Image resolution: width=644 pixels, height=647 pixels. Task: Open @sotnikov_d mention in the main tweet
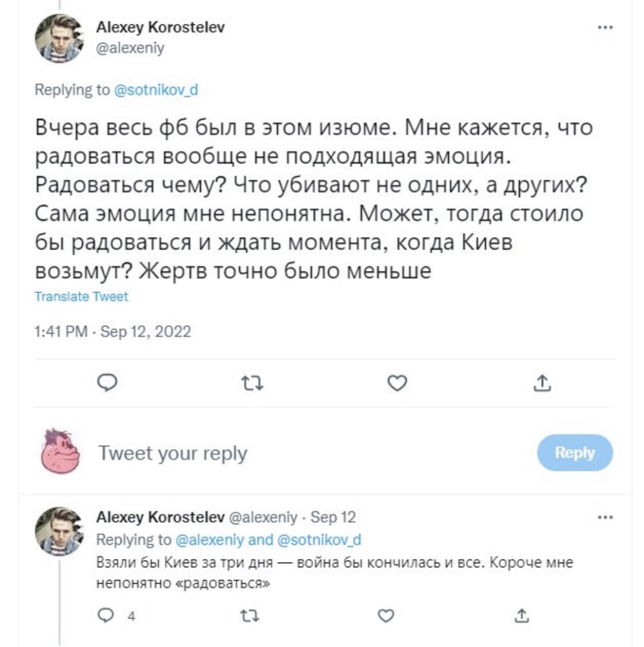pos(156,90)
